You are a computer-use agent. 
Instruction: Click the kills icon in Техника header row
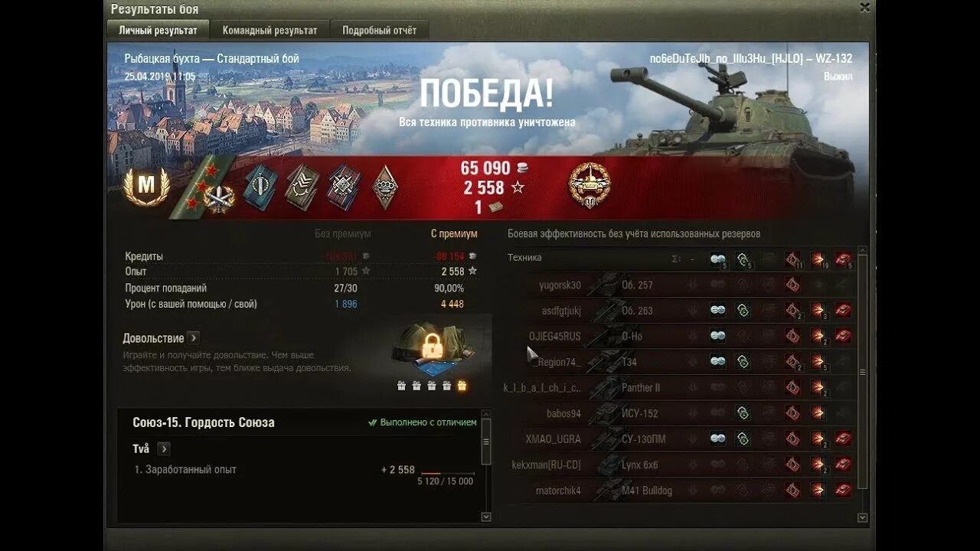tap(843, 259)
